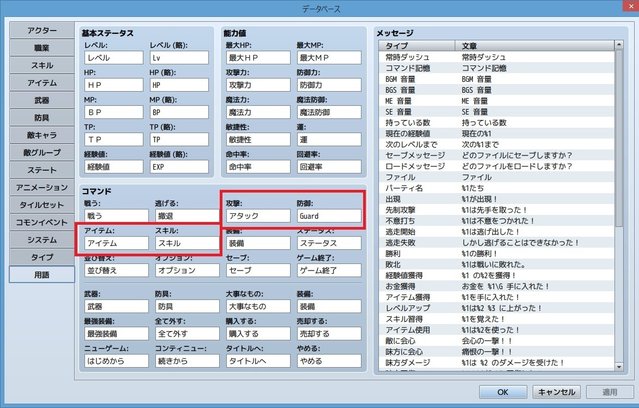Click the タイトルへ input field
Image resolution: width=639 pixels, height=408 pixels.
[x=258, y=361]
